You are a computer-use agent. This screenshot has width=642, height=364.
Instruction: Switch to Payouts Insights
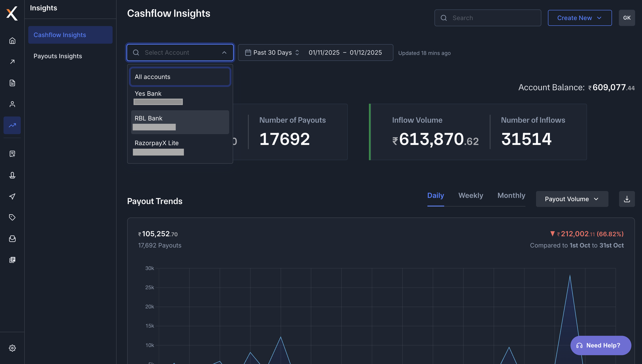coord(58,56)
